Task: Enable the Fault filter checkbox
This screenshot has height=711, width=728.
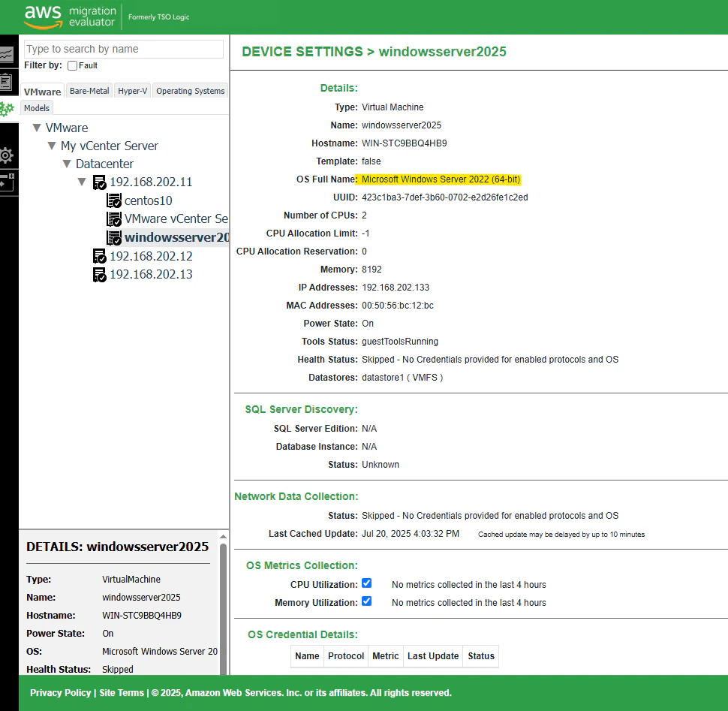Action: click(x=73, y=66)
